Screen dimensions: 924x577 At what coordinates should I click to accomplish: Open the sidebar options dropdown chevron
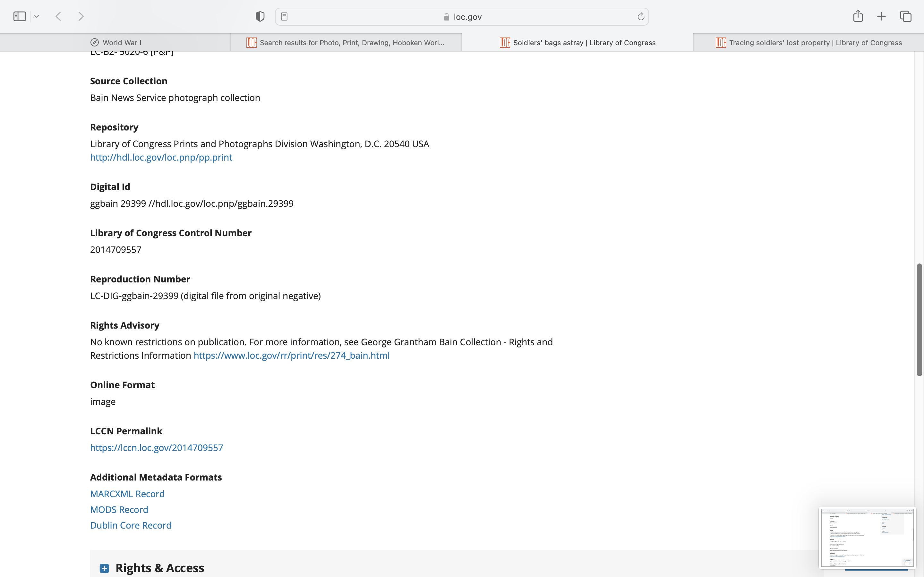point(37,16)
